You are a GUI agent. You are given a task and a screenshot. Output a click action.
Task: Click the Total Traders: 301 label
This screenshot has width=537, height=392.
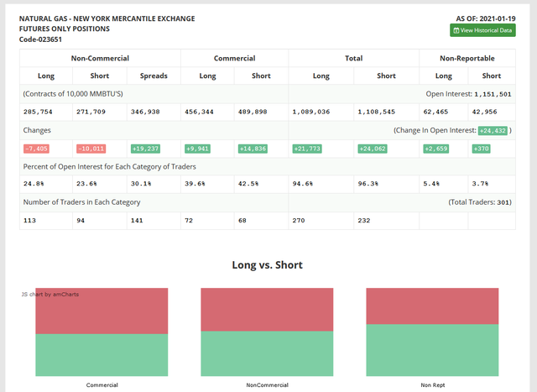point(480,202)
